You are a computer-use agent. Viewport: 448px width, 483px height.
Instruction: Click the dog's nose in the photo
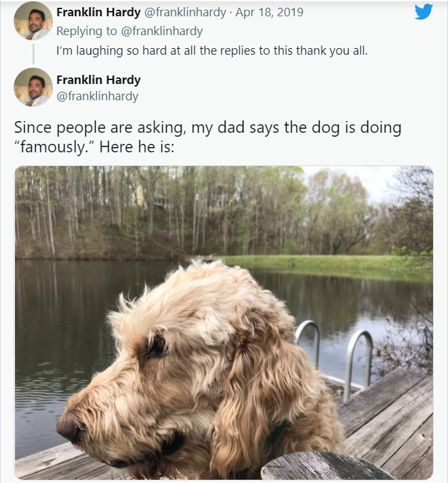(x=68, y=428)
